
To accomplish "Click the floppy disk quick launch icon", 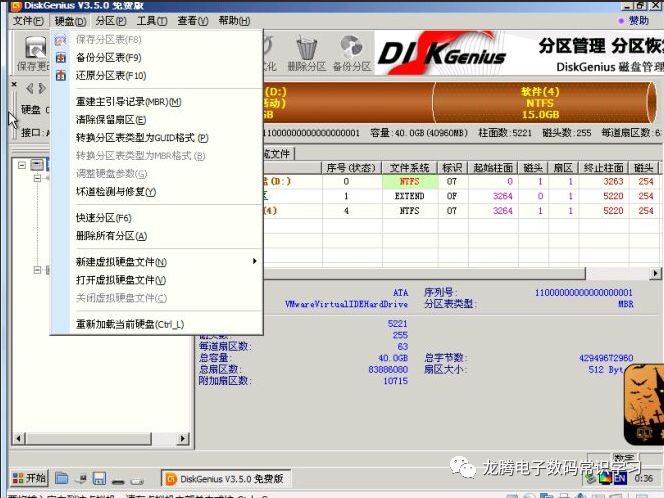I will 99,479.
